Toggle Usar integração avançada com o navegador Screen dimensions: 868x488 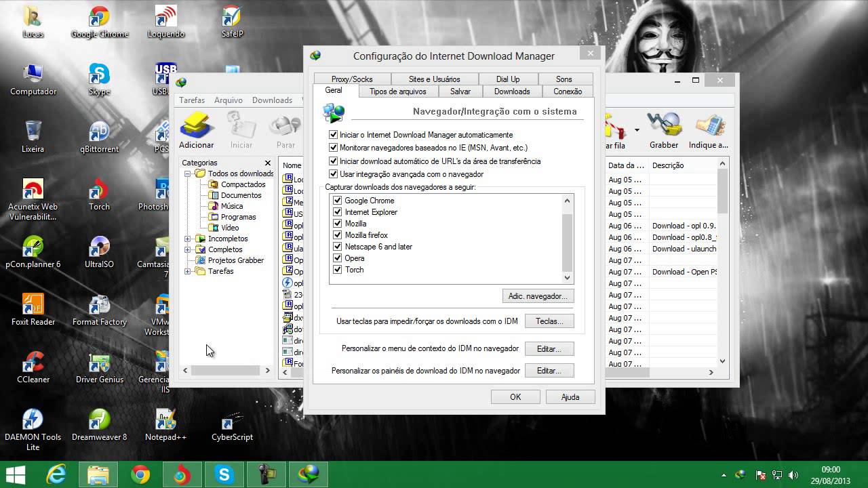tap(333, 174)
